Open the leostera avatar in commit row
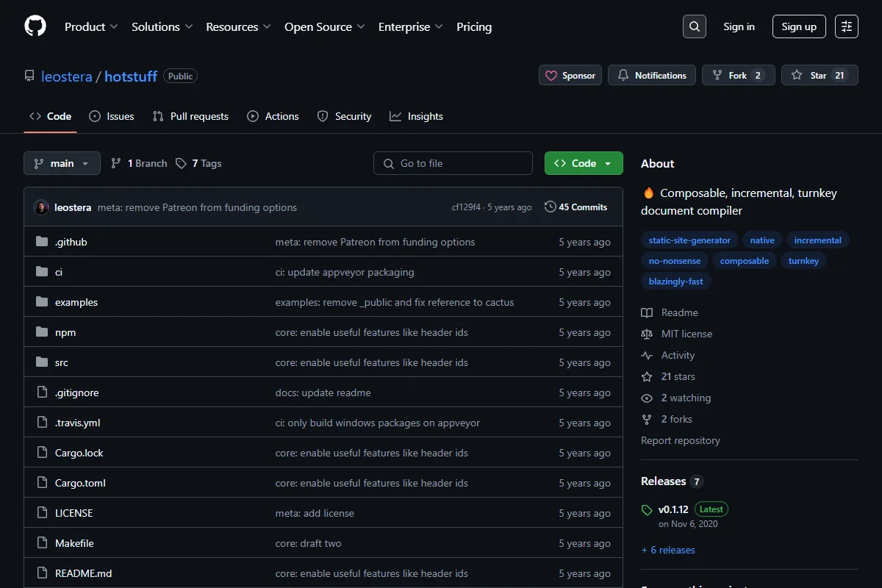 (41, 207)
